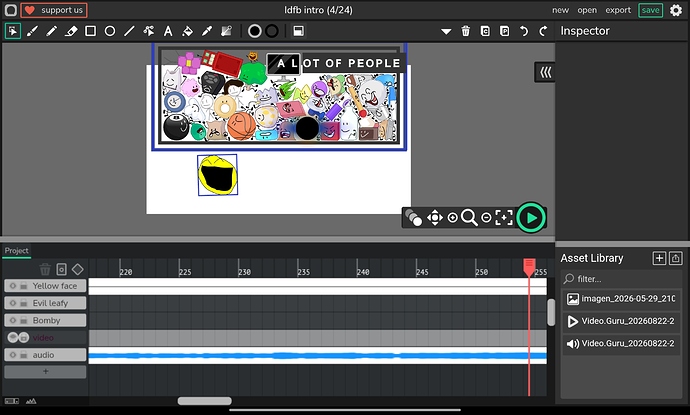Click the horizontal timeline scrollbar thumb
Screen dimensions: 690x415
pyautogui.click(x=205, y=401)
